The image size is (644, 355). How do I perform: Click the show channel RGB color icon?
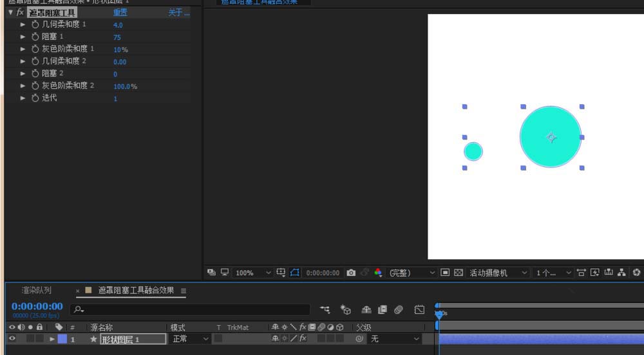tap(379, 273)
